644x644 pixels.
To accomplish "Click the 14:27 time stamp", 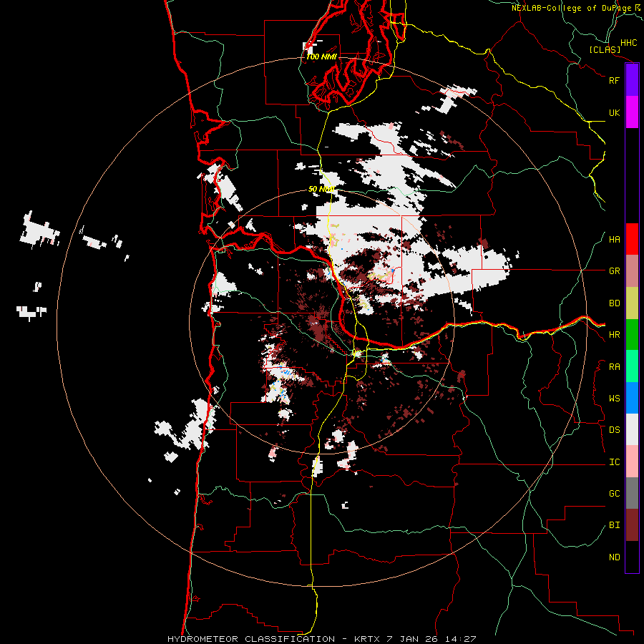I will coord(462,639).
